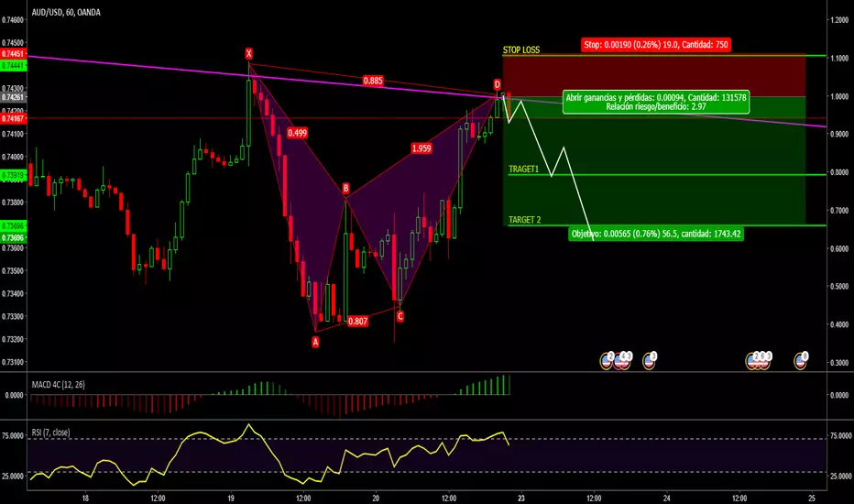This screenshot has height=504, width=854.
Task: Click 0.73100 on the left price scale
Action: [x=13, y=362]
